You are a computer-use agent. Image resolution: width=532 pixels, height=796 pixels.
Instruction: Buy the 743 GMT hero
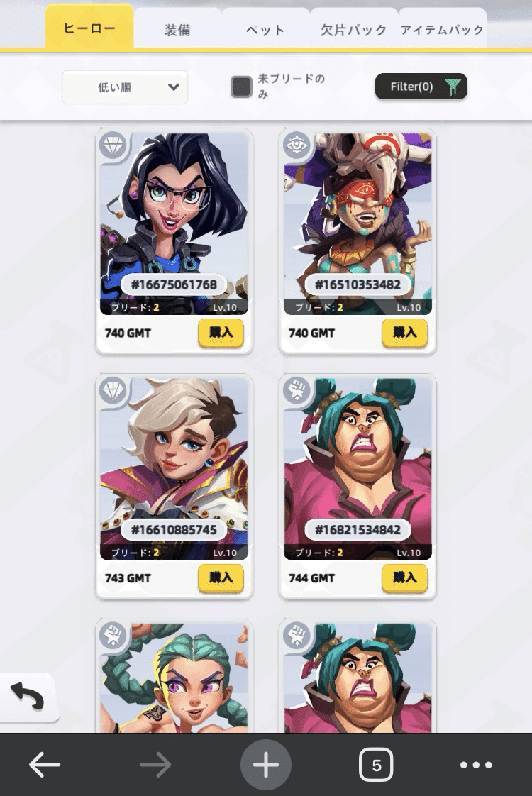221,577
